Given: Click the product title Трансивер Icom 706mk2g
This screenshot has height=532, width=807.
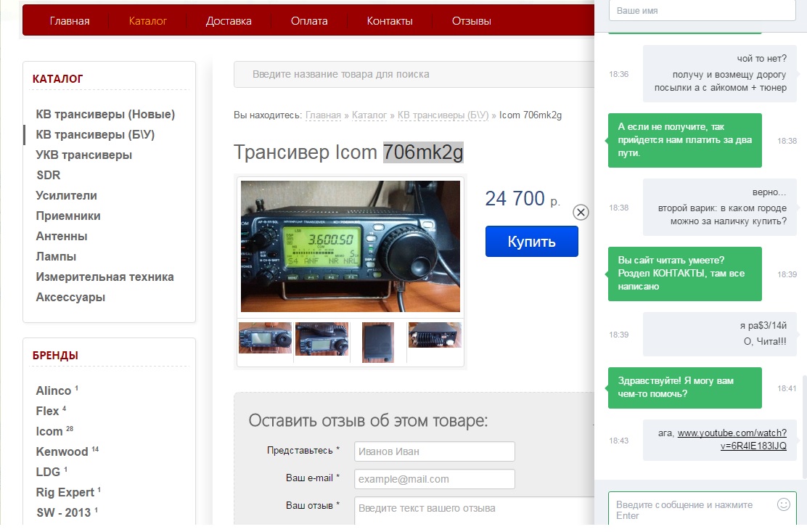Looking at the screenshot, I should [348, 152].
